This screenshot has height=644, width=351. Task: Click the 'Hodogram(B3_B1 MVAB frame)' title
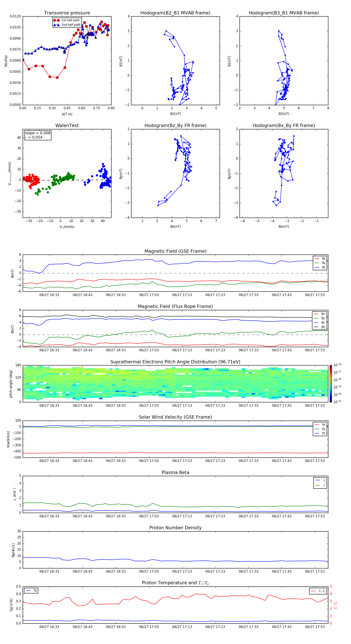click(284, 13)
